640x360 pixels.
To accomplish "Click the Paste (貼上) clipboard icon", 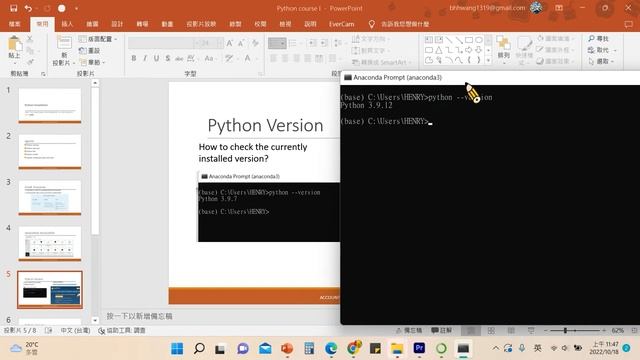I will (15, 44).
